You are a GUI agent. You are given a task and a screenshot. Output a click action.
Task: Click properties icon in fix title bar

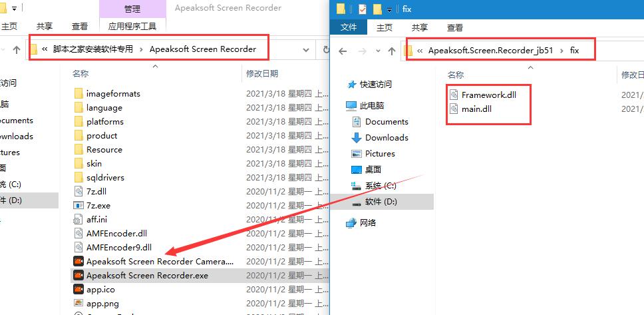[x=362, y=9]
